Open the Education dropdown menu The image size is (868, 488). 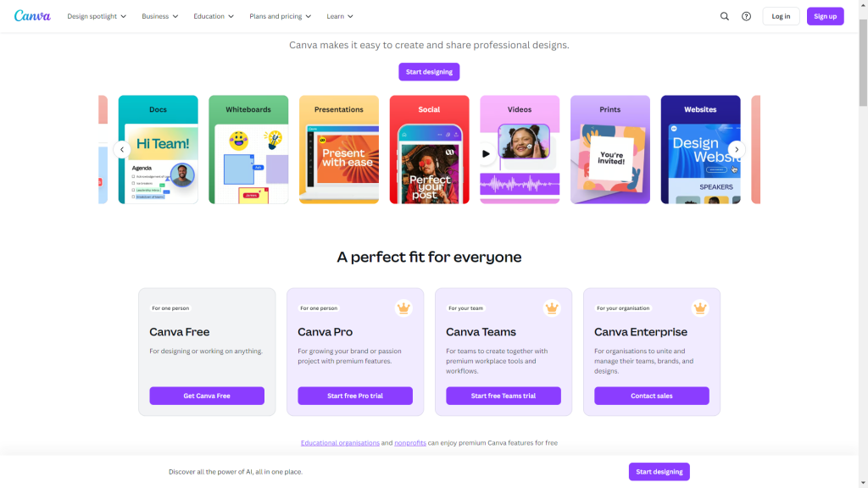click(x=213, y=16)
